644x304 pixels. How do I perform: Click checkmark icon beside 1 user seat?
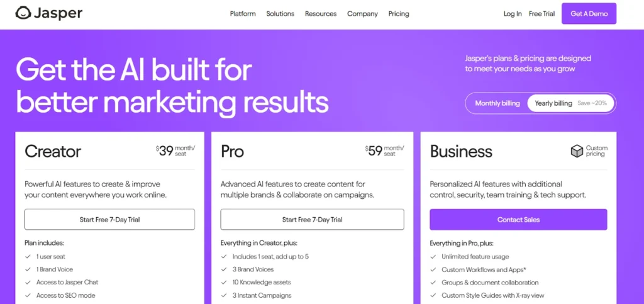tap(28, 257)
